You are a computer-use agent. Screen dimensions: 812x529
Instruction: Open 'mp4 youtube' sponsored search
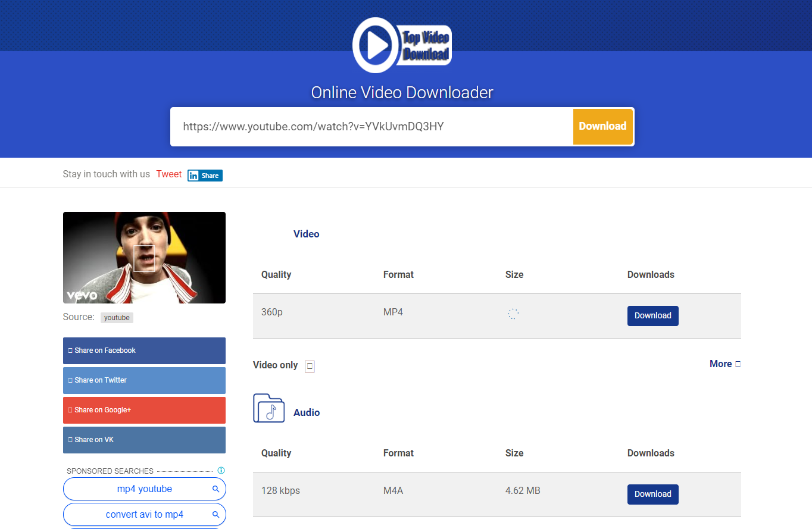(145, 489)
